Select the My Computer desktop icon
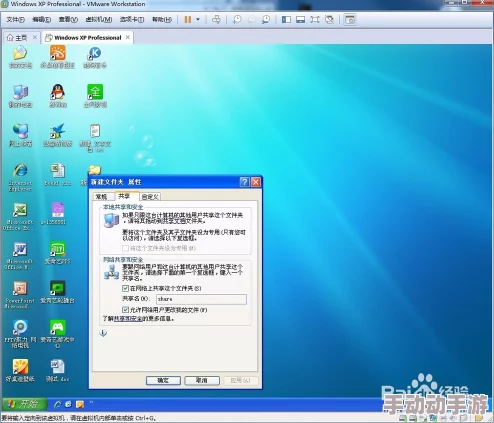494x423 pixels. (20, 97)
